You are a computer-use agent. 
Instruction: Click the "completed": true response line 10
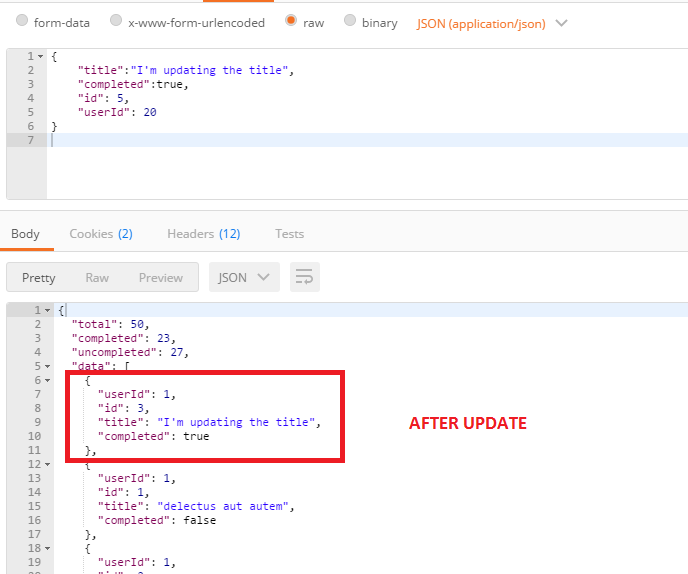pyautogui.click(x=154, y=437)
